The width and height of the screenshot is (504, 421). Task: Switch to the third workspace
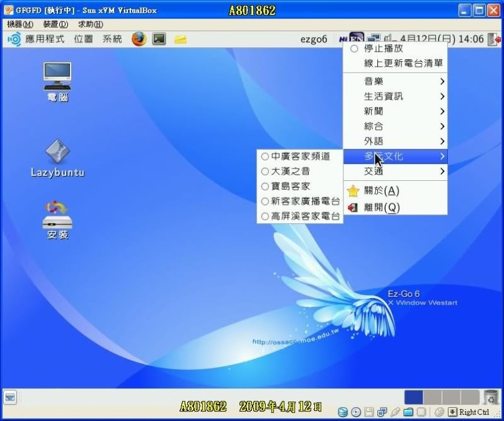coord(451,397)
